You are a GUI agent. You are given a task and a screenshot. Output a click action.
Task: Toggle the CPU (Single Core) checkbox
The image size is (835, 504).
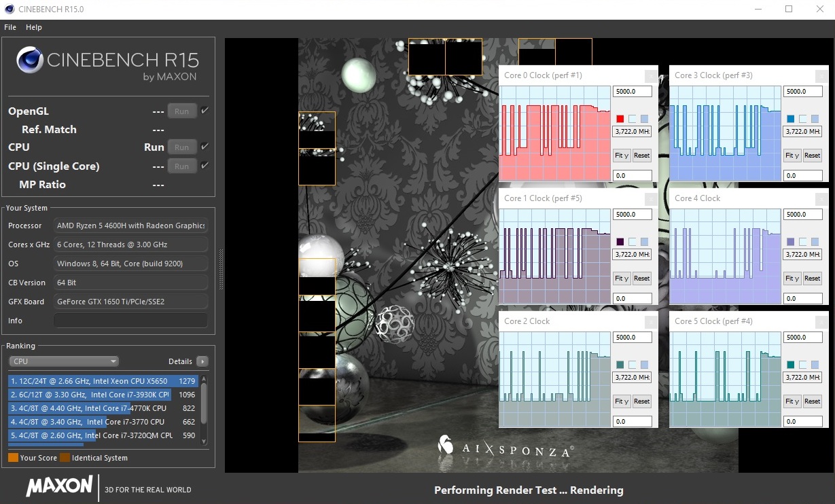pyautogui.click(x=205, y=166)
